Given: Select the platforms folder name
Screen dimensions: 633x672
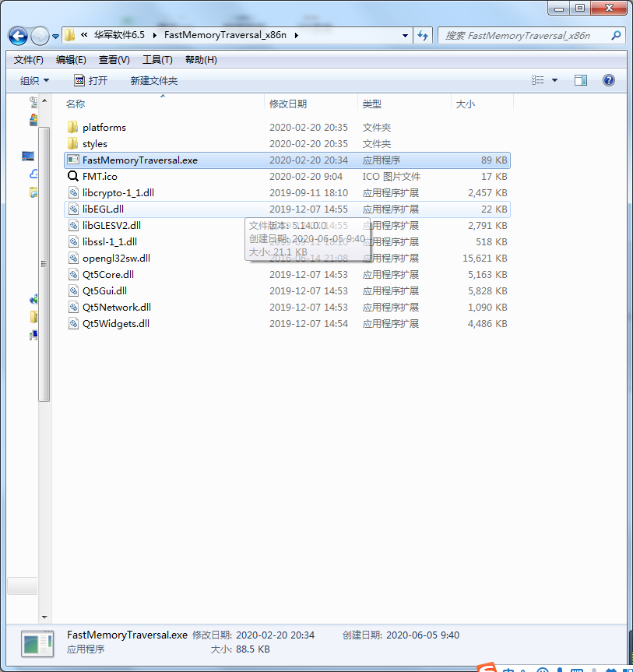Looking at the screenshot, I should [x=104, y=127].
